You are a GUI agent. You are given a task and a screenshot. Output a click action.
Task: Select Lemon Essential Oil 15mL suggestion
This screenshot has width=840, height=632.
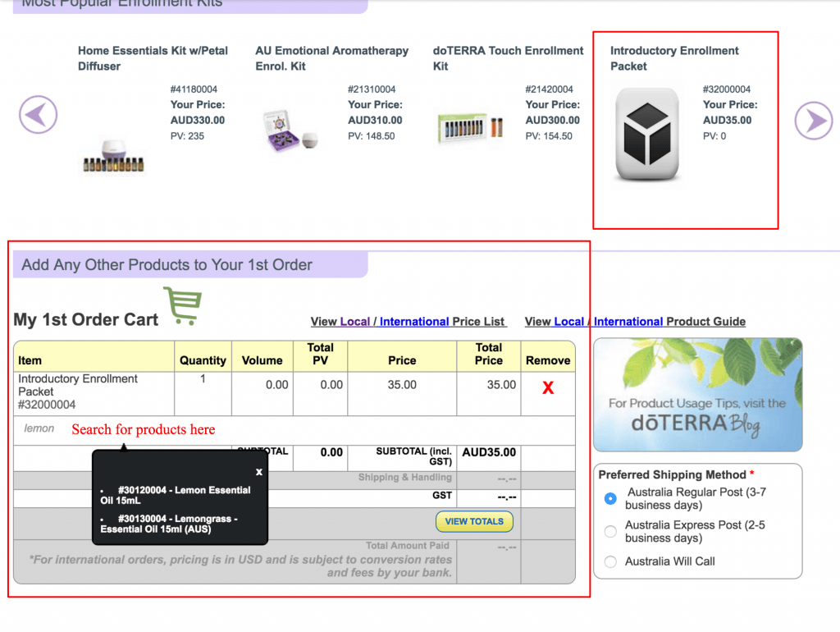(x=176, y=495)
